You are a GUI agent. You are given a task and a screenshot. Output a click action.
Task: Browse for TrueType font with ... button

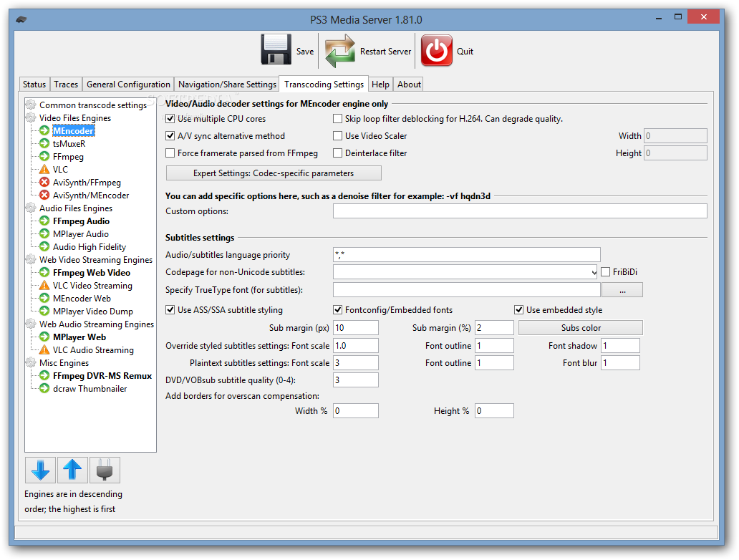point(622,290)
